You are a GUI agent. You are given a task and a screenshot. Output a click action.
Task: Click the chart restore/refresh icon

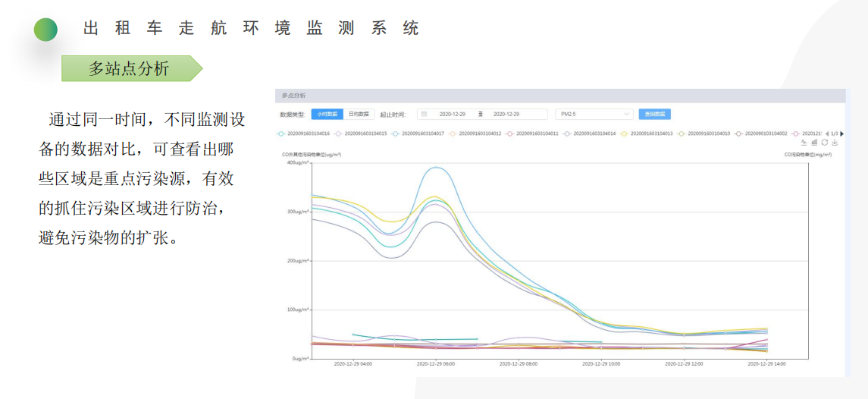(x=824, y=143)
